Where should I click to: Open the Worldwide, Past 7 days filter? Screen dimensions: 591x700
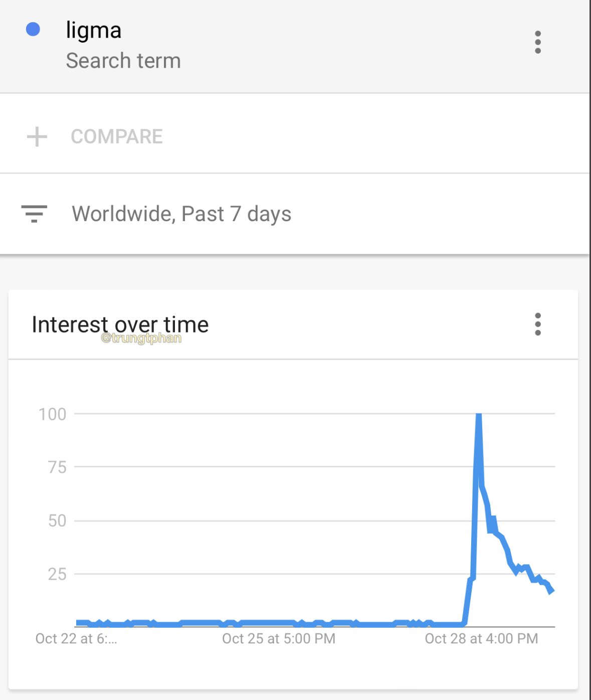181,214
